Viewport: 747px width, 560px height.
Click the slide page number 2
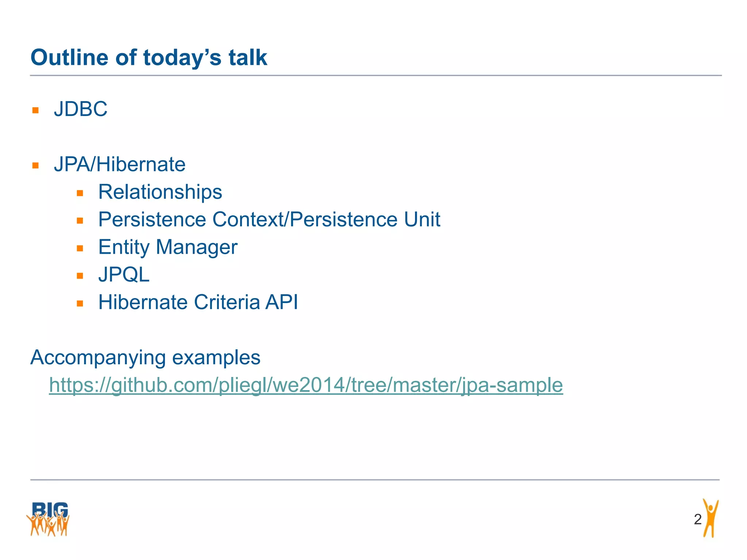[697, 519]
